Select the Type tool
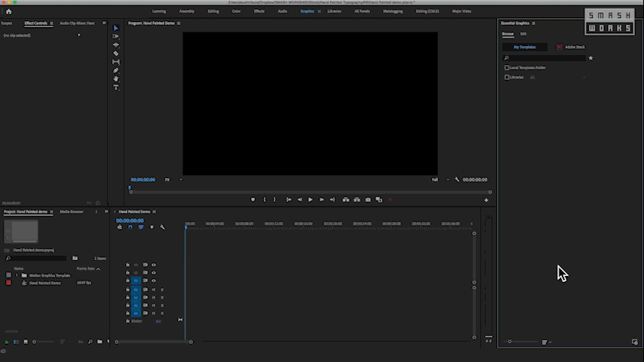 tap(116, 87)
